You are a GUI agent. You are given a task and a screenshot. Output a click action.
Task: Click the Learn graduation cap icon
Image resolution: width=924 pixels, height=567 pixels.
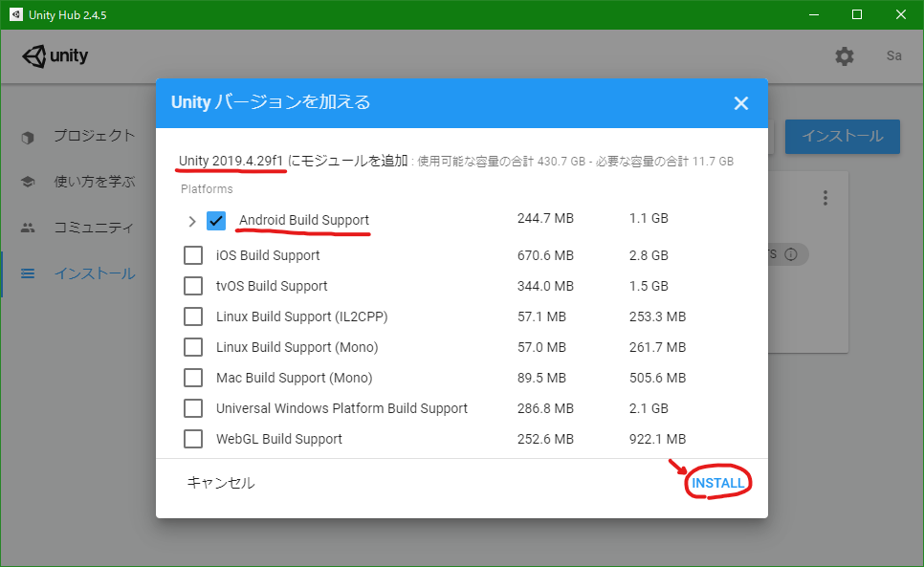click(x=28, y=182)
